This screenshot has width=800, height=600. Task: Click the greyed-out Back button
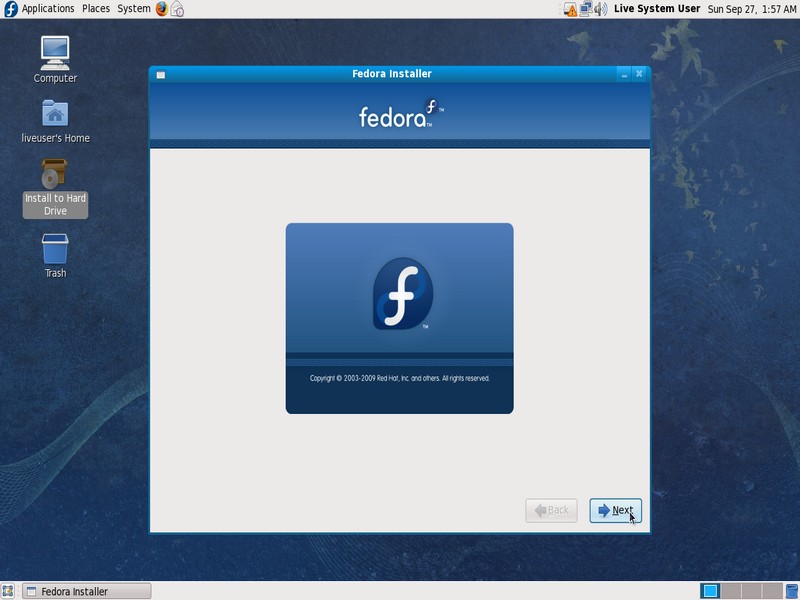pyautogui.click(x=551, y=510)
